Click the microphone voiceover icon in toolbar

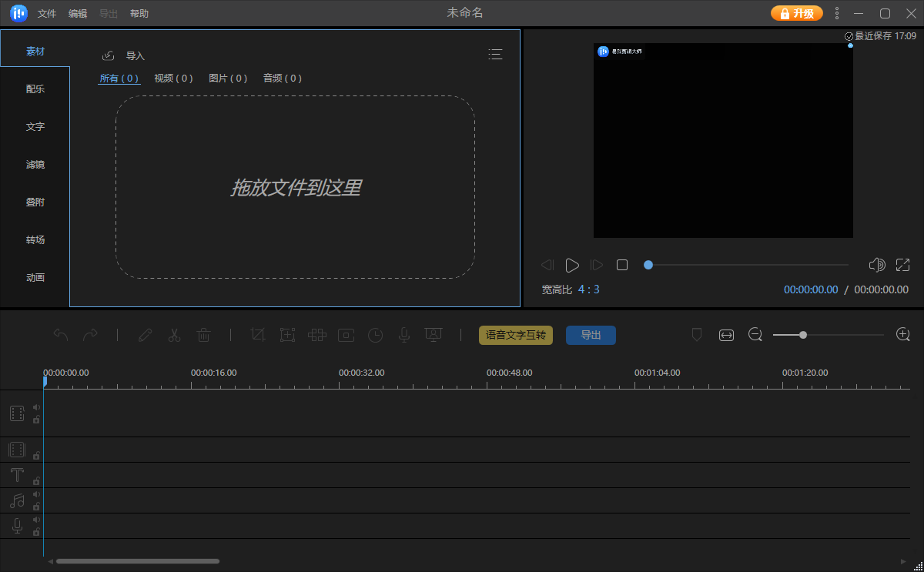(403, 335)
